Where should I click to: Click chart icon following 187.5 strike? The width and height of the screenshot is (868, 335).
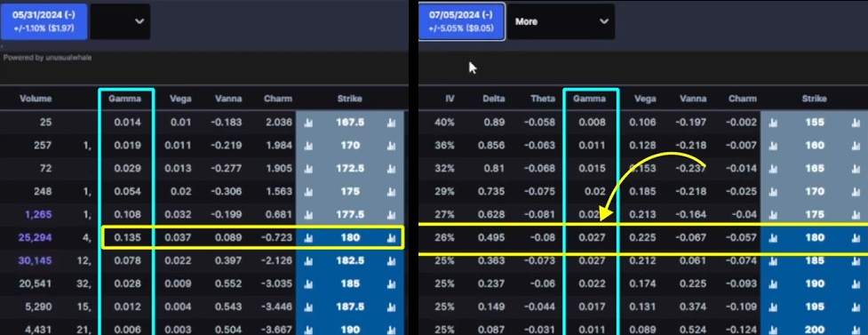392,307
